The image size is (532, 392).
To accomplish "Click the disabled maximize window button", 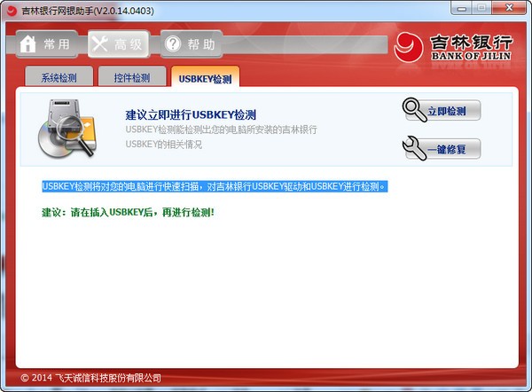I will pos(481,8).
